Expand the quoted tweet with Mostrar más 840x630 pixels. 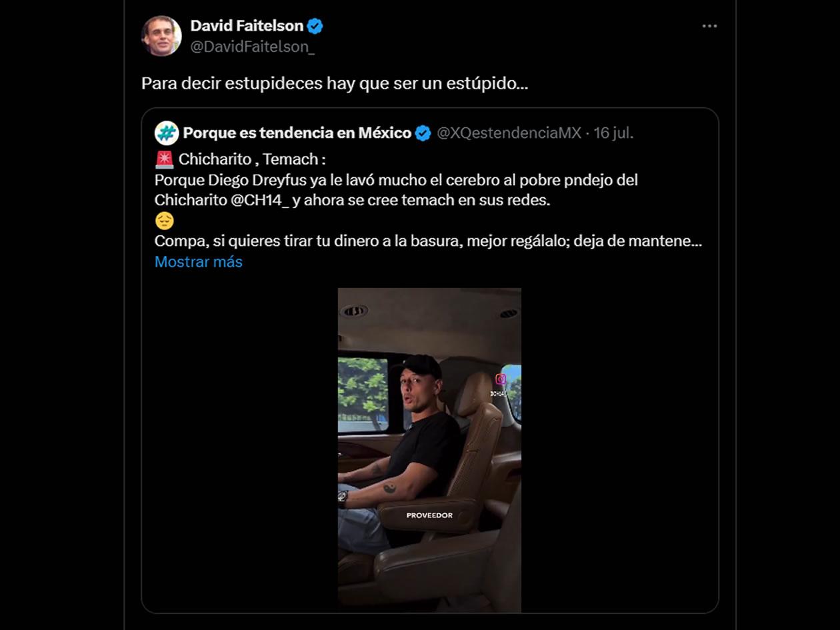[199, 262]
